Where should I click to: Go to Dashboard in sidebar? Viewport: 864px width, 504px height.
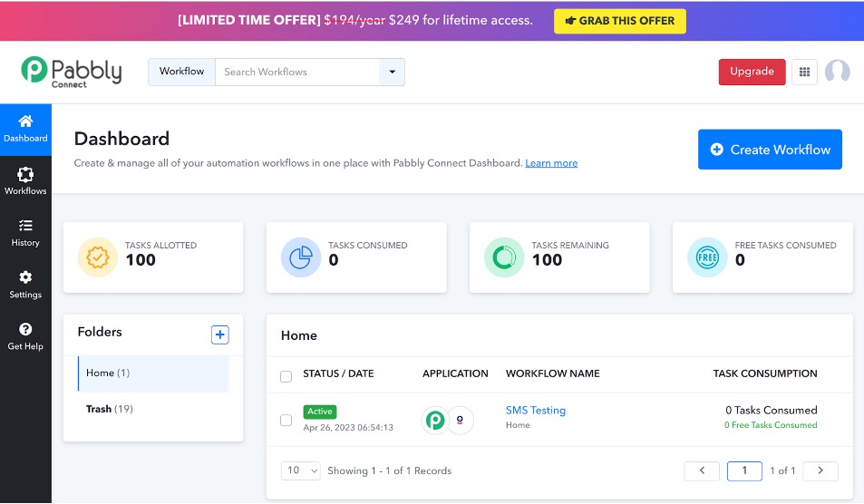tap(25, 130)
